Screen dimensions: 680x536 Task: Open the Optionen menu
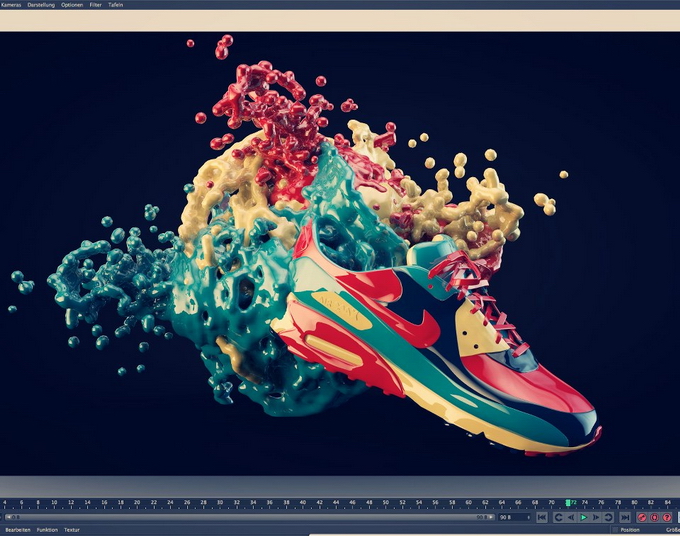pos(72,5)
